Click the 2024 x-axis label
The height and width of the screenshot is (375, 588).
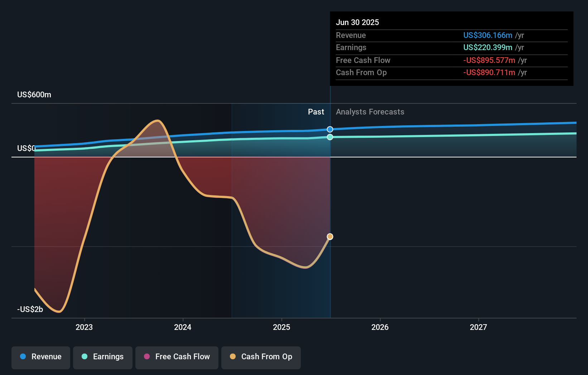tap(183, 327)
